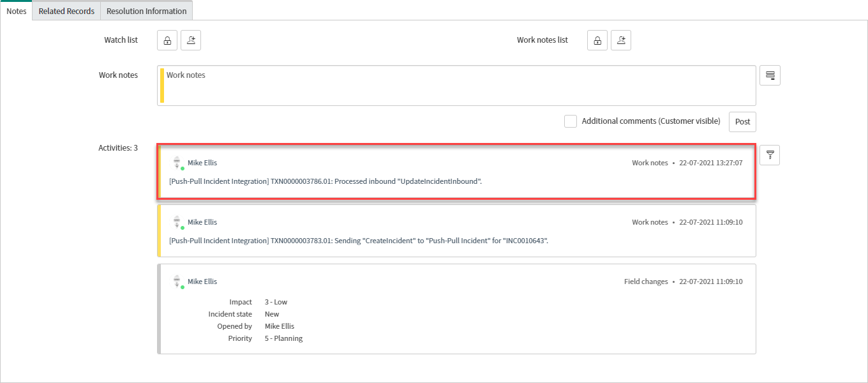Enable Additional comments (Customer visible) checkbox
The image size is (868, 383).
click(x=571, y=121)
